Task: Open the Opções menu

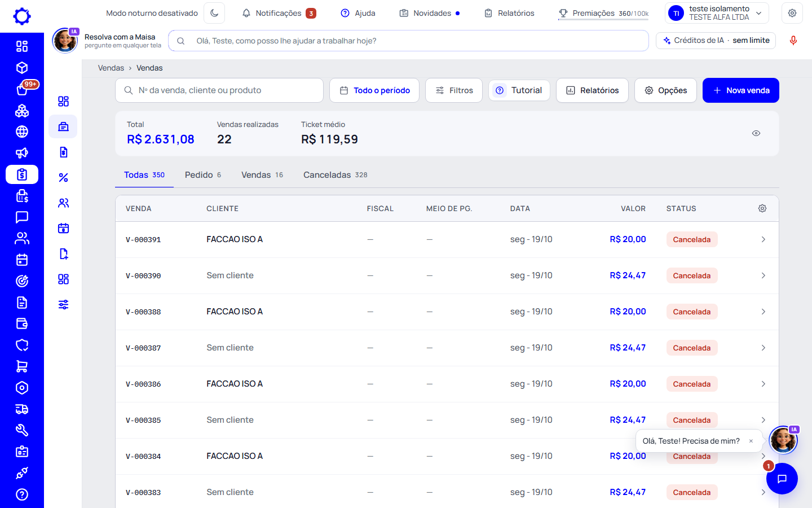Action: pos(665,90)
